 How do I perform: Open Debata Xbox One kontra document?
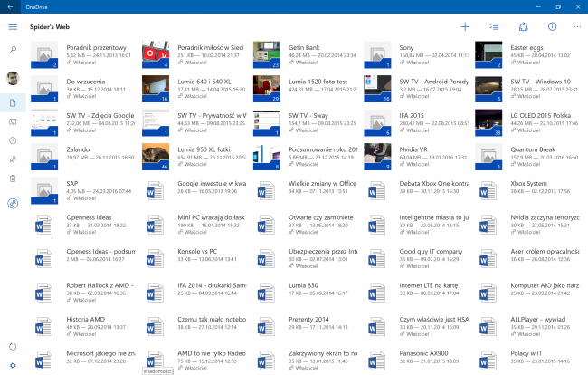[416, 191]
